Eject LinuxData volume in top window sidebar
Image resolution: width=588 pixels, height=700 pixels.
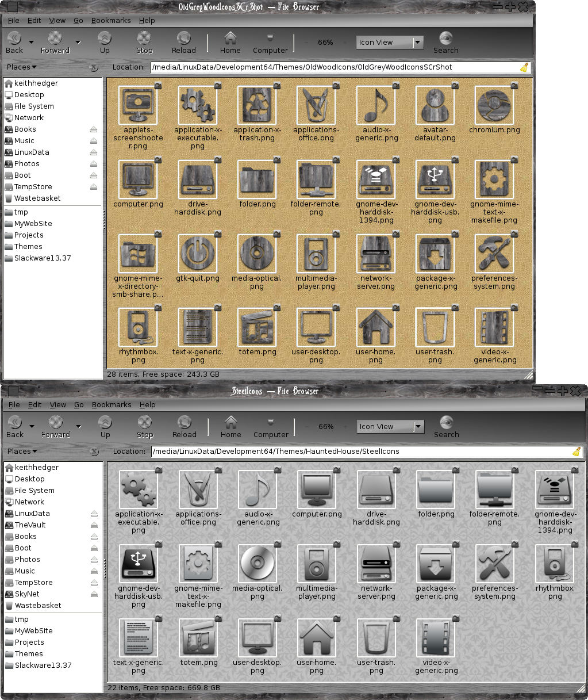point(94,152)
